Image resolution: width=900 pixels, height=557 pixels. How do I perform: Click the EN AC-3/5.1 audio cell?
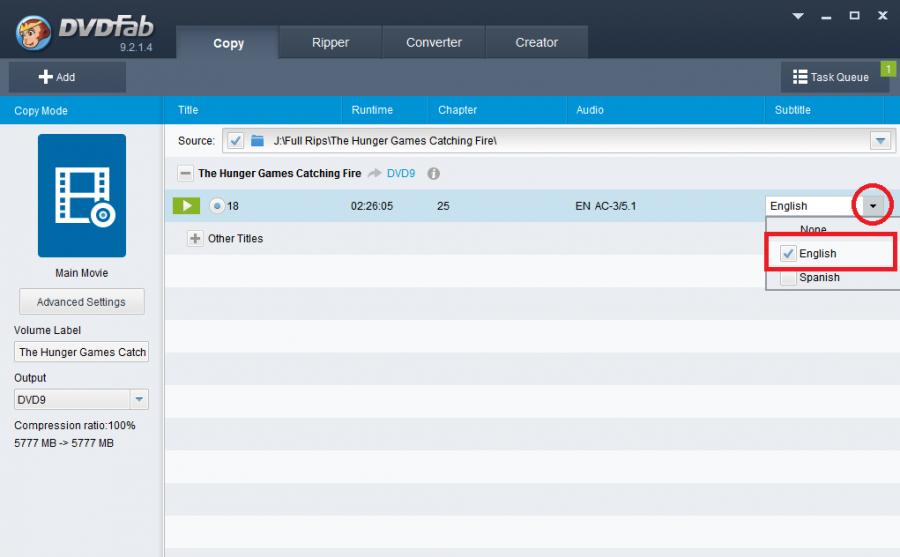click(x=606, y=206)
